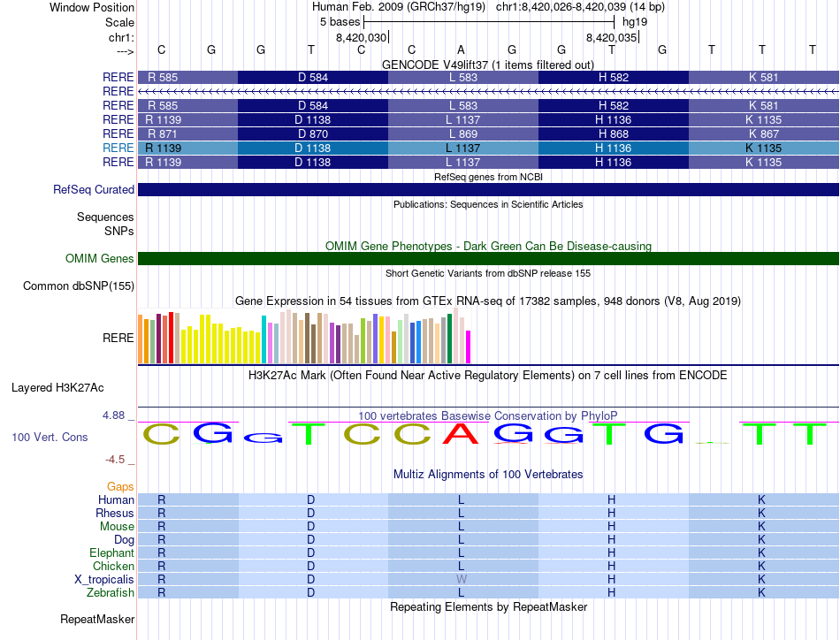Click the W residue in X_tropicalis row
This screenshot has height=640, width=840.
coord(462,580)
